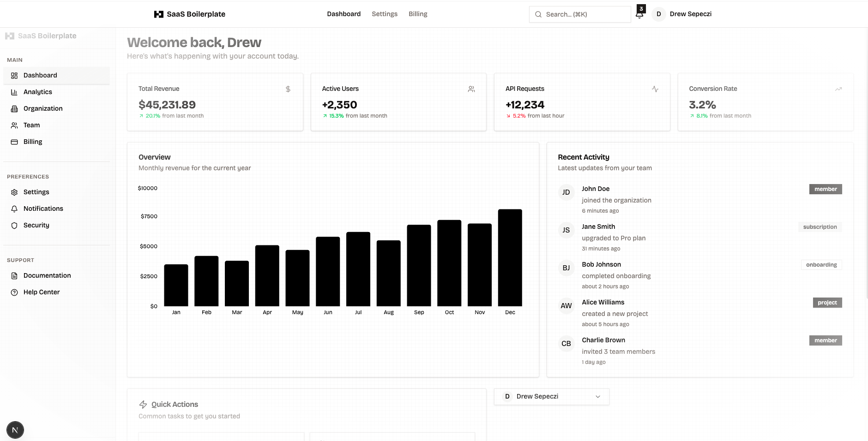Open the Organization section via its building icon
The height and width of the screenshot is (441, 868).
pyautogui.click(x=13, y=108)
